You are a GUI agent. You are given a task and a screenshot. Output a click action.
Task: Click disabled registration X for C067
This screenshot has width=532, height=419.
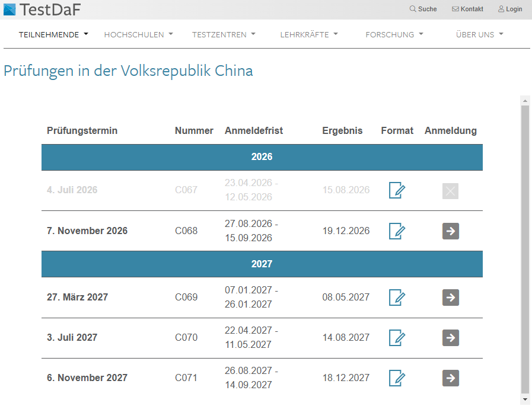(450, 191)
